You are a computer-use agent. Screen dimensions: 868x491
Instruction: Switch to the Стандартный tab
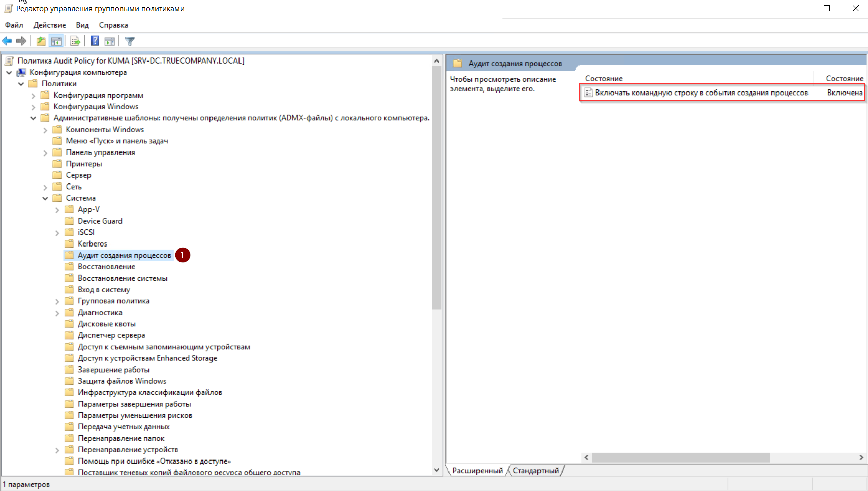pyautogui.click(x=535, y=471)
